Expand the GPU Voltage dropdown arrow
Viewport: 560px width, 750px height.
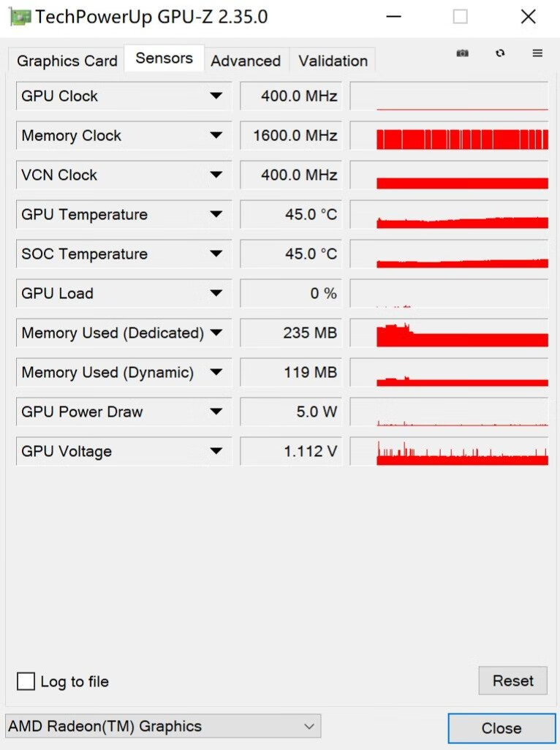click(216, 451)
